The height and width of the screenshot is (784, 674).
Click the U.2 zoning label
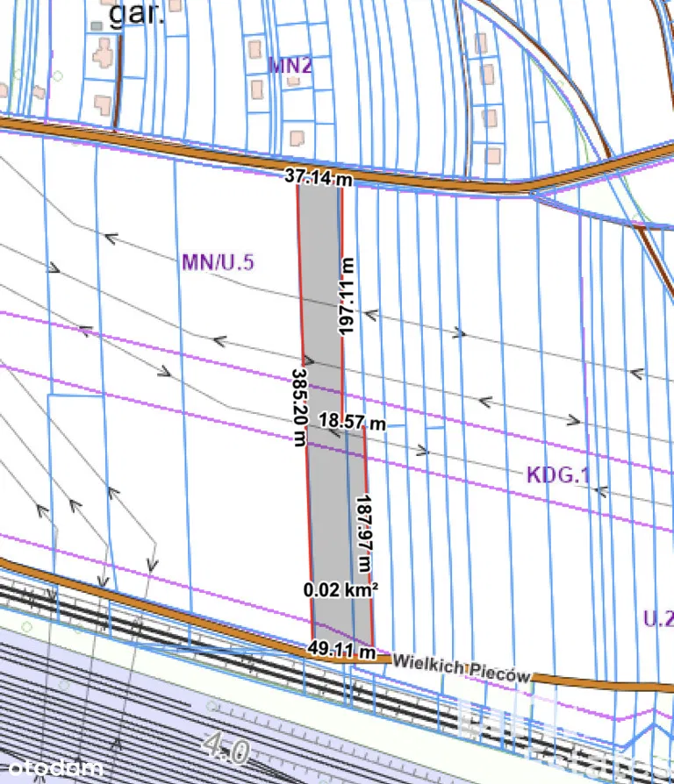(x=657, y=619)
